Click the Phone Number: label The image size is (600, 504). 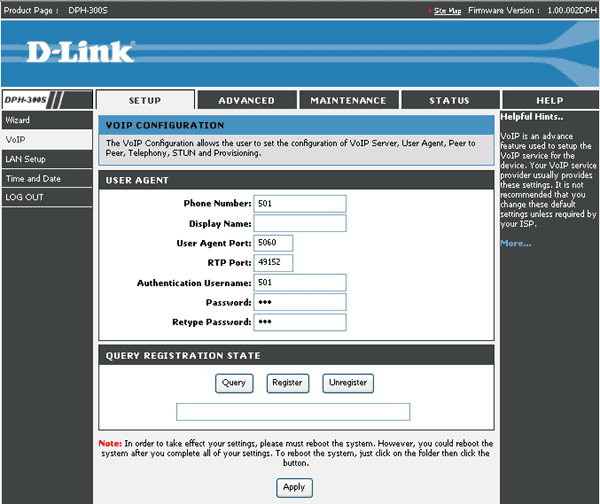click(217, 204)
